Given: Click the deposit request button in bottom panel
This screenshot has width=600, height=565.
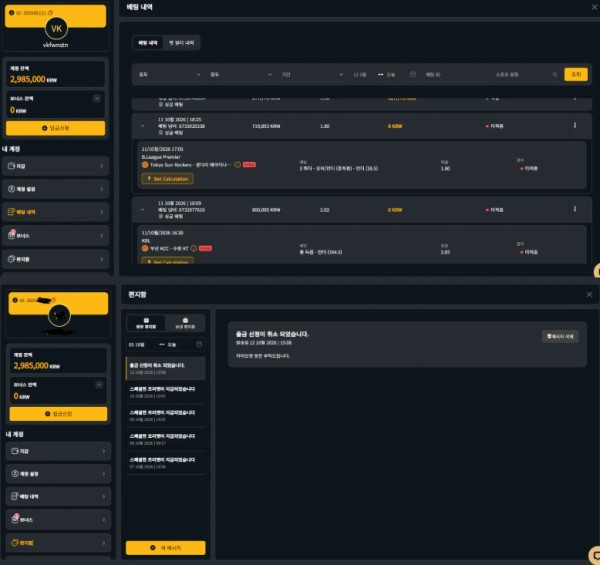Looking at the screenshot, I should click(59, 414).
